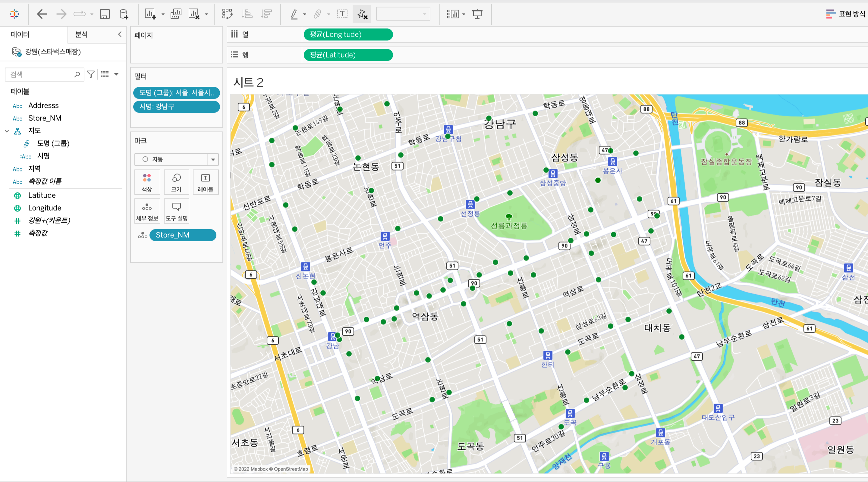
Task: Open the group members dropdown arrow
Action: pyautogui.click(x=329, y=14)
